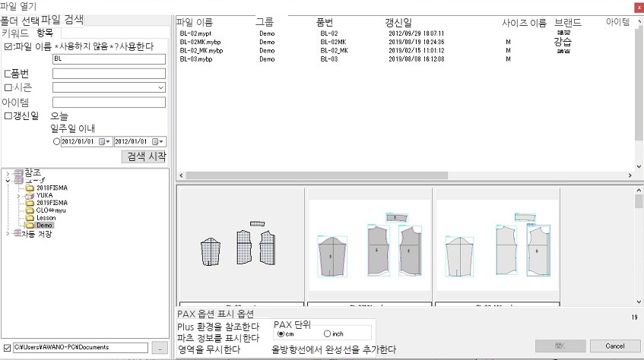
Task: Enable the 시즌 search checkbox
Action: coord(8,87)
